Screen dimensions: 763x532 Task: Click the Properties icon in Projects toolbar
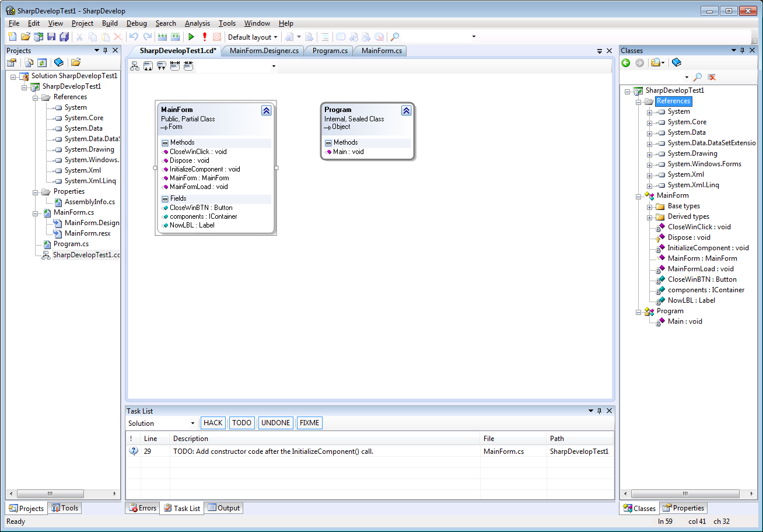point(12,62)
